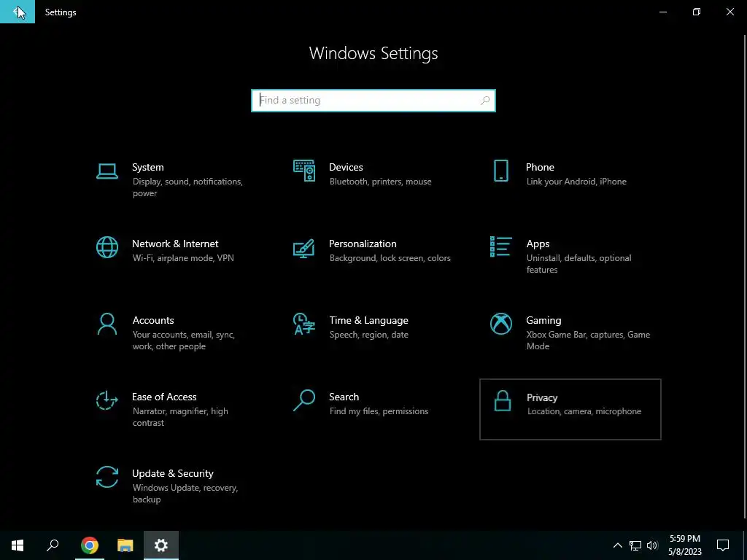
Task: Click 'Wi-Fi, airplane mode, VPN' text
Action: click(183, 258)
